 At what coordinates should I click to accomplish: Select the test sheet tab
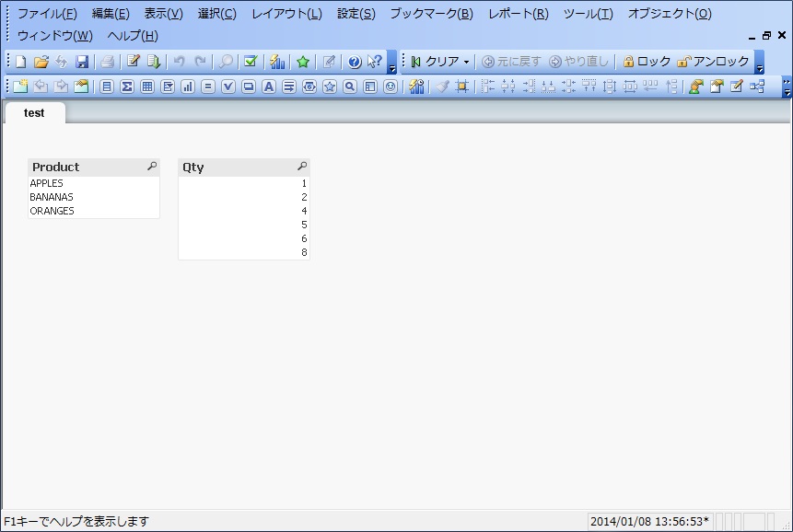34,112
